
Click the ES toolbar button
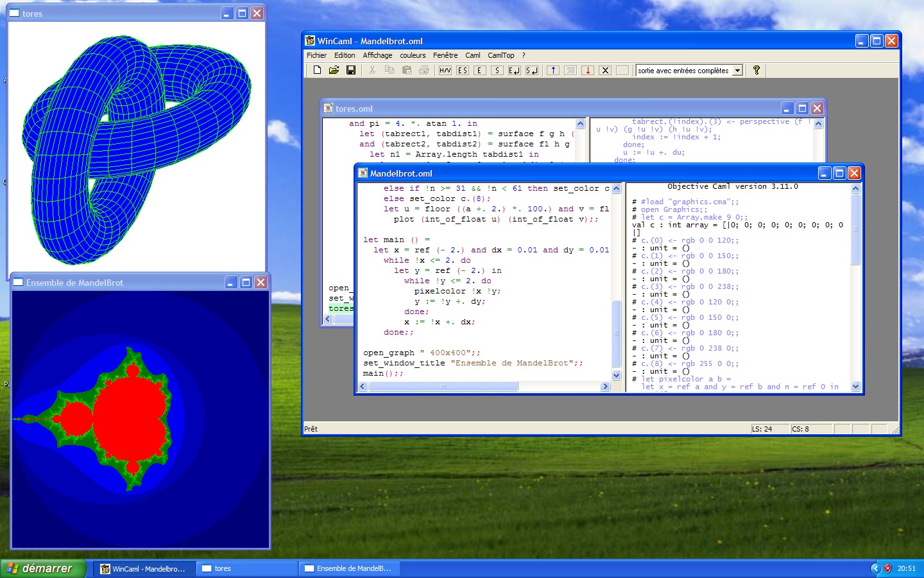click(463, 70)
